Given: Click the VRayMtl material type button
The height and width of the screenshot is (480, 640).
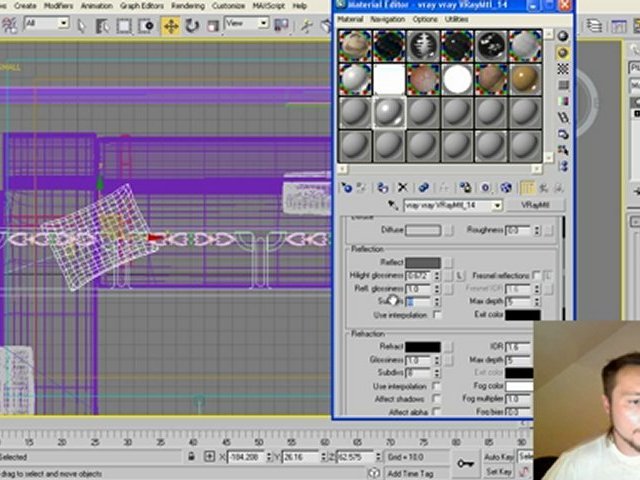Looking at the screenshot, I should click(536, 205).
